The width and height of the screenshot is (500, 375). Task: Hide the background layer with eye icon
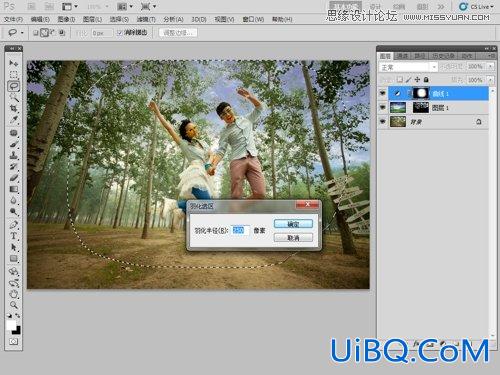[383, 122]
